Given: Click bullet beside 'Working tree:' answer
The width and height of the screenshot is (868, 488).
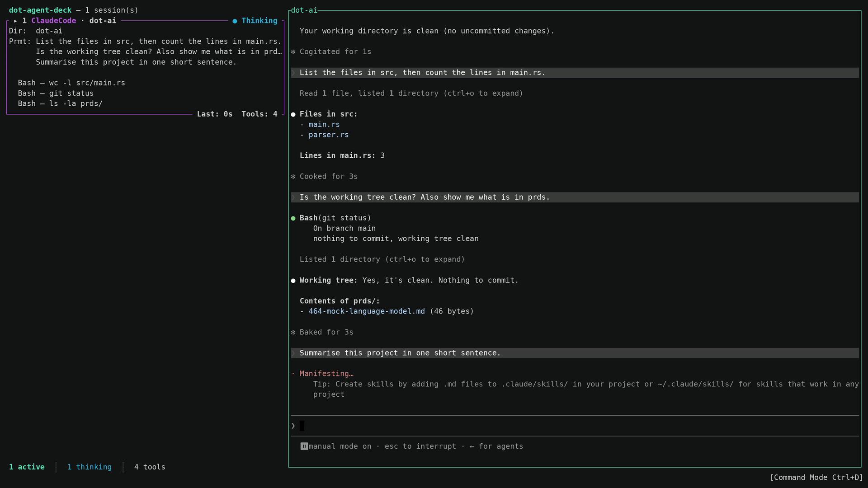Looking at the screenshot, I should point(293,281).
